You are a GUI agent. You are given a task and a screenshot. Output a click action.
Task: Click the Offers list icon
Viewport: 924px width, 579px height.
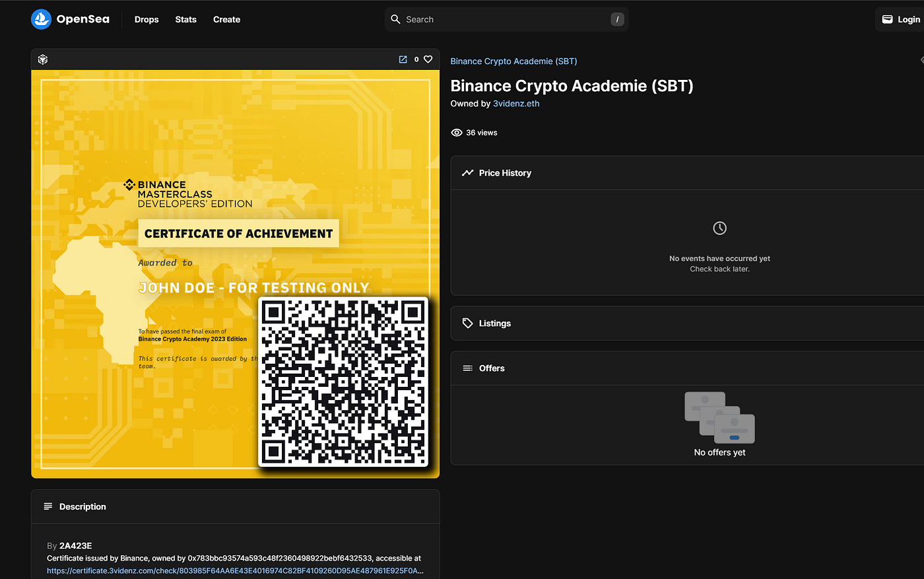467,368
